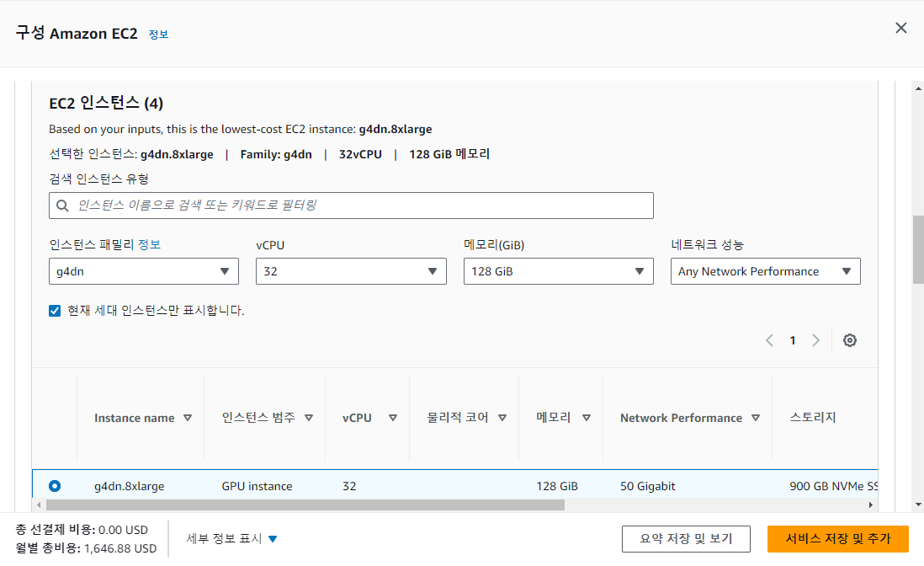Open the Any Network Performance dropdown
The width and height of the screenshot is (924, 566).
pyautogui.click(x=766, y=271)
